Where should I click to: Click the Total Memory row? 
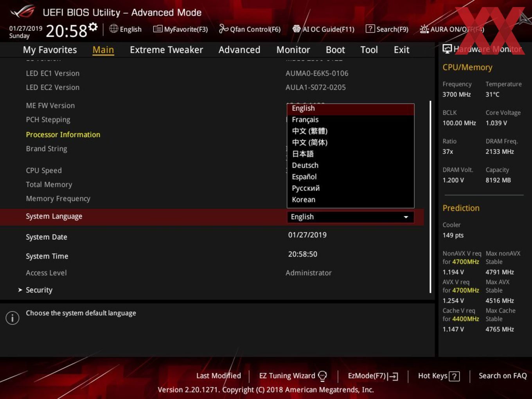(49, 185)
